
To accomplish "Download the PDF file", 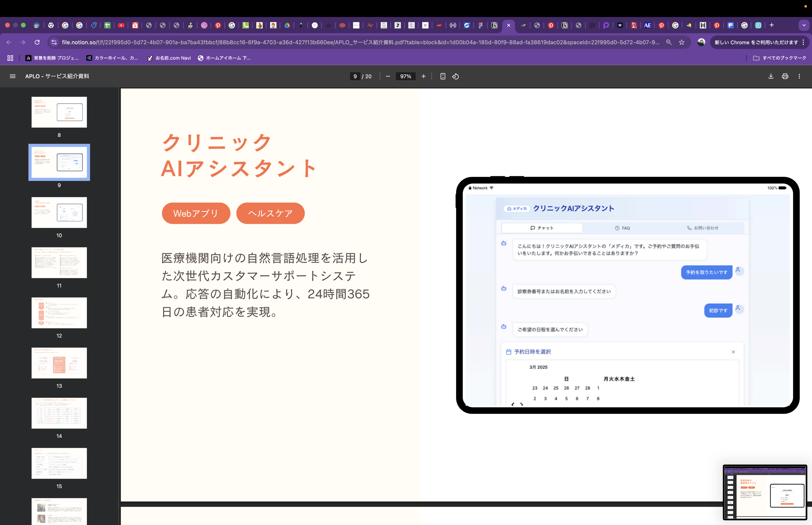I will point(771,76).
